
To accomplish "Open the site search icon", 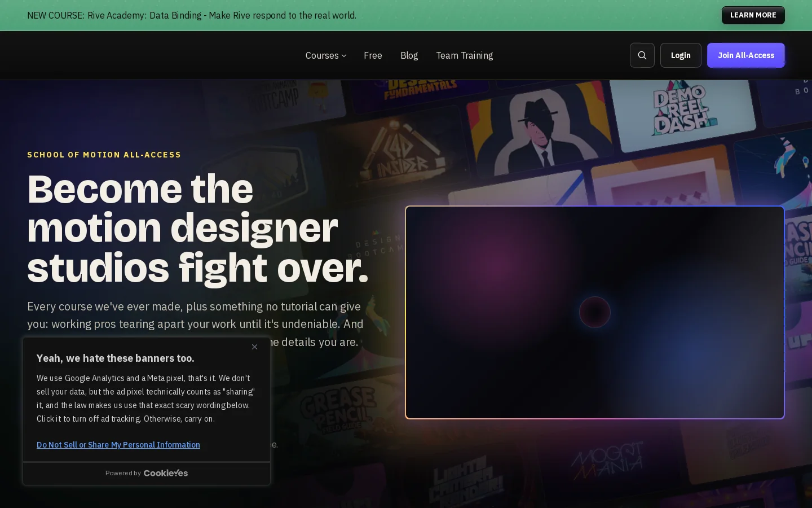I will coord(642,55).
